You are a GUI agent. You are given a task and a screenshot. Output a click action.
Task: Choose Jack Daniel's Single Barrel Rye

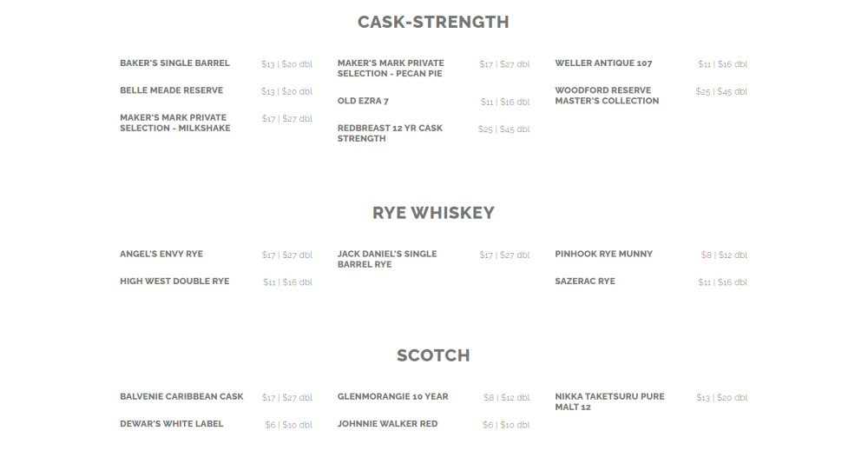(x=386, y=259)
